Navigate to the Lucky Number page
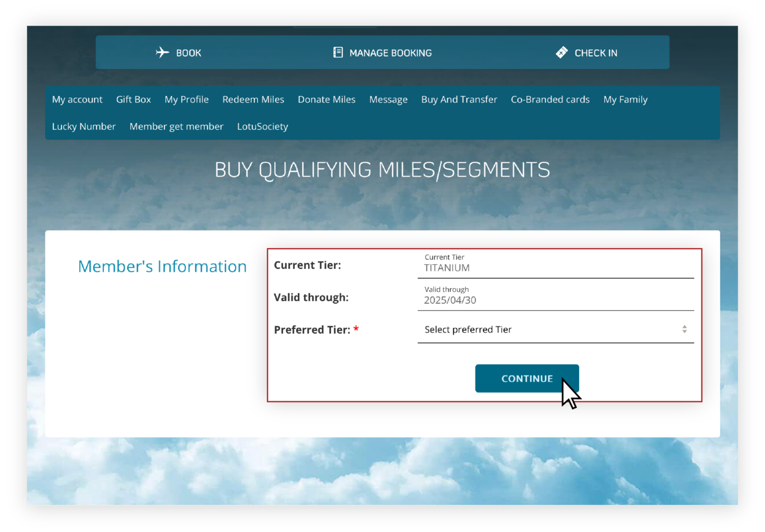 83,126
